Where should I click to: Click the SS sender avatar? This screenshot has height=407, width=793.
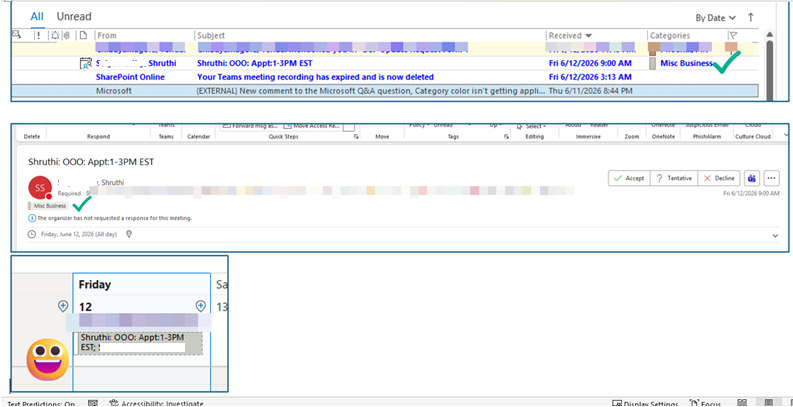point(40,188)
